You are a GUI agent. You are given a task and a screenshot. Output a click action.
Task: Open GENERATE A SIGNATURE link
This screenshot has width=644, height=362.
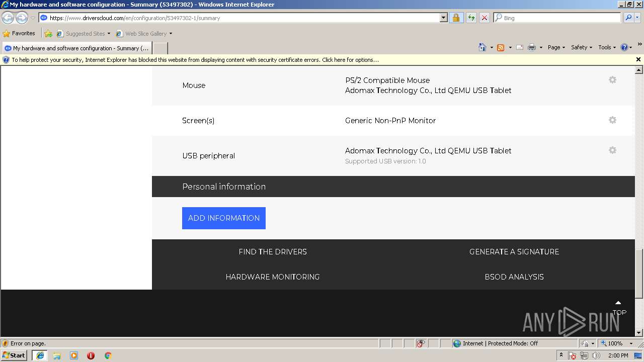pos(514,252)
